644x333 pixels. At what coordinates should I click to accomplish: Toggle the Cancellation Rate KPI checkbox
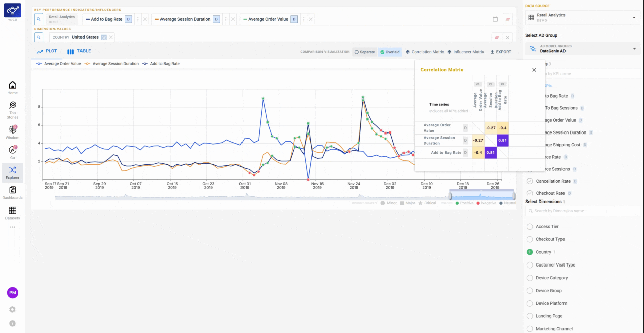coord(530,181)
